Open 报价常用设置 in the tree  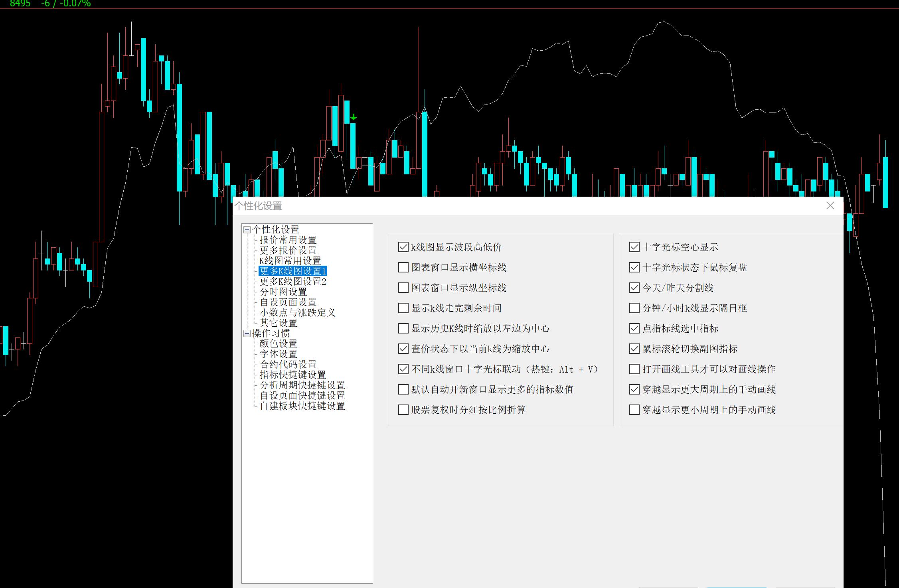click(288, 240)
